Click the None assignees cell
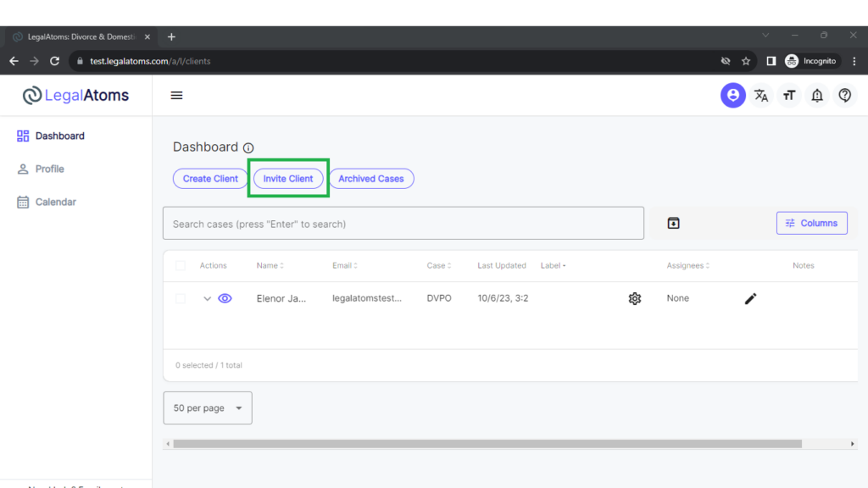This screenshot has height=488, width=868. [677, 298]
